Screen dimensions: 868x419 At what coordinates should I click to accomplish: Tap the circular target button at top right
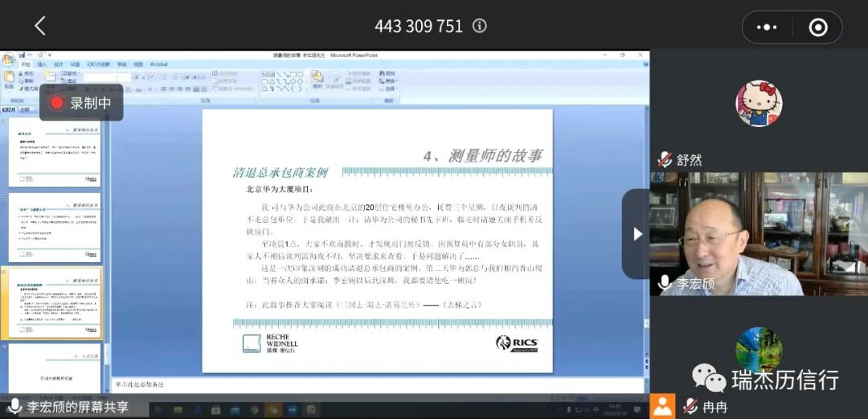[817, 27]
